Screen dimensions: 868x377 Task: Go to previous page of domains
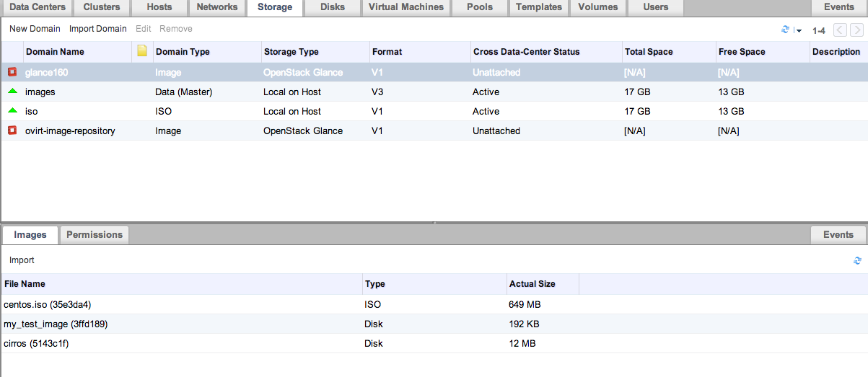841,30
